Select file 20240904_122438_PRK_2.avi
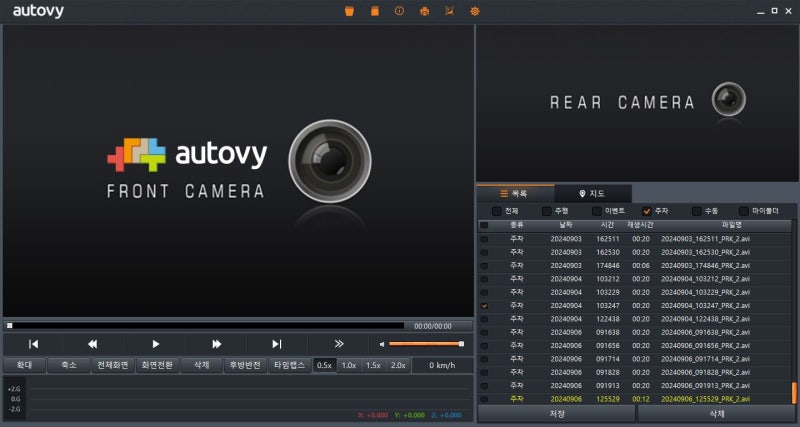800x427 pixels. pos(635,319)
